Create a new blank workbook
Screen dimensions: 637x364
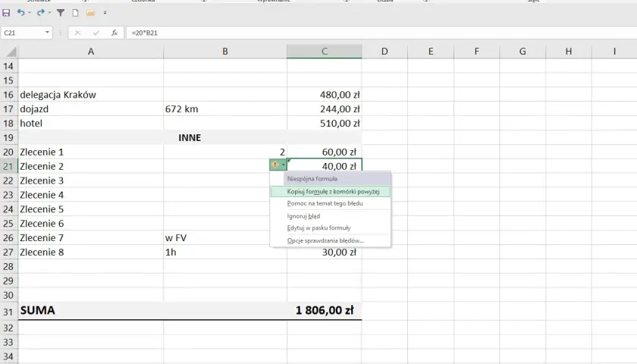[75, 13]
